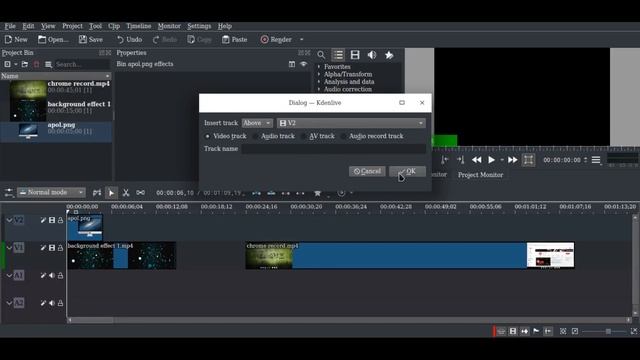
Task: Click the Render button
Action: coord(276,40)
